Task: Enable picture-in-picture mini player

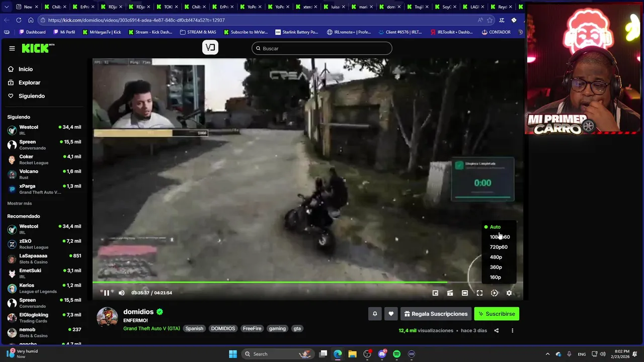Action: [x=435, y=293]
